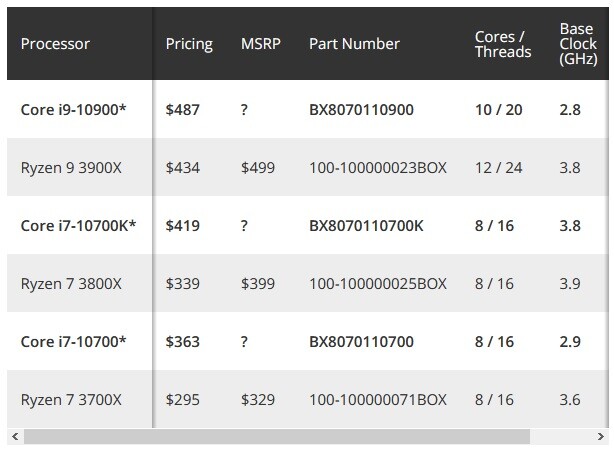Click part number 100-100000071BOX
614x453 pixels.
[x=377, y=400]
